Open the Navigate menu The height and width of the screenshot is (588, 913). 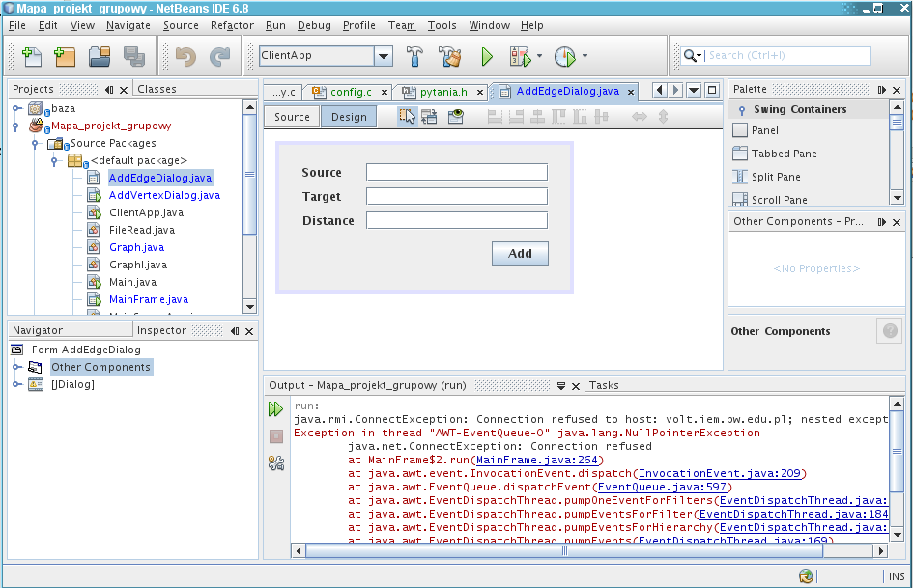coord(128,25)
